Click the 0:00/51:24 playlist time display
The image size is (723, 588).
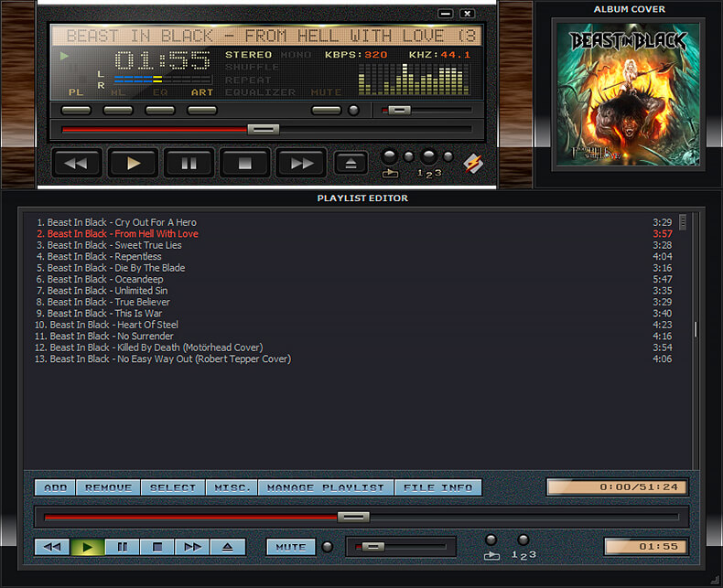tap(618, 487)
